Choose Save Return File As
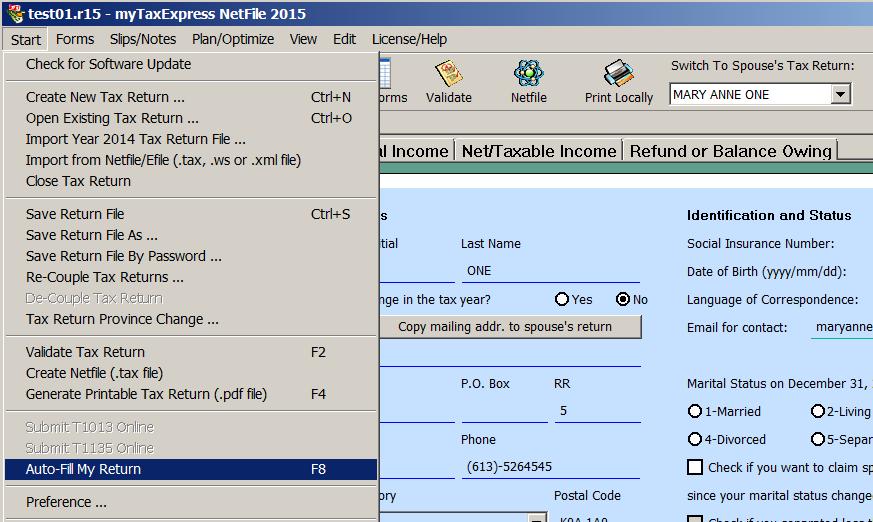The height and width of the screenshot is (522, 873). 191,235
